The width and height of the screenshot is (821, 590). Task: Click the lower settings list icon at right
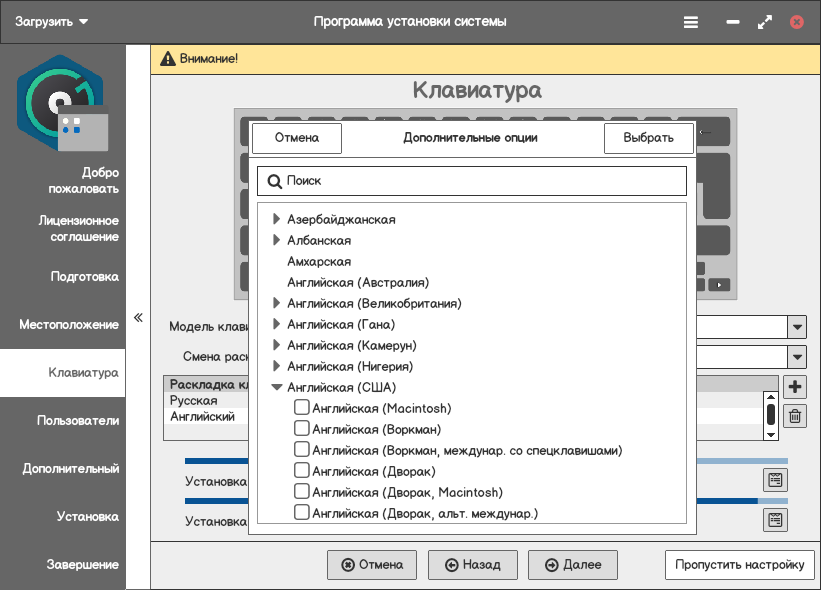click(x=775, y=519)
